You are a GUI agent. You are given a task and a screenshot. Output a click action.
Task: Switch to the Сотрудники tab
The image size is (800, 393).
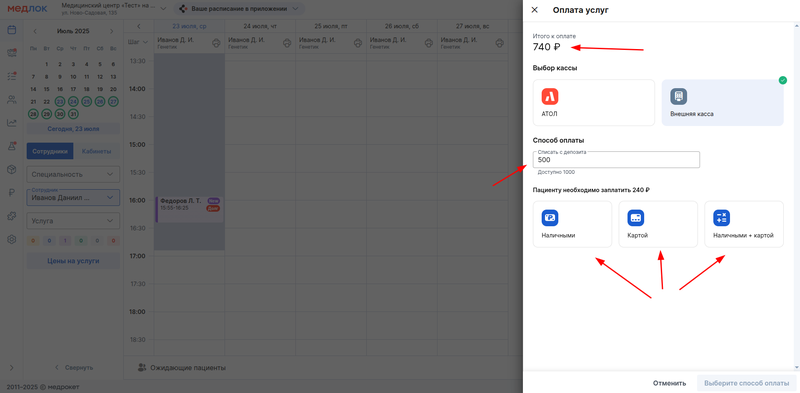click(x=50, y=151)
